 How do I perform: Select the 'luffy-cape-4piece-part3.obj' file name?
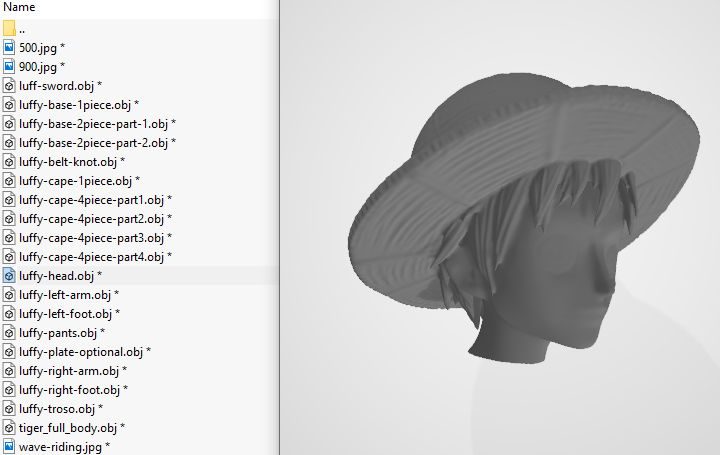91,238
